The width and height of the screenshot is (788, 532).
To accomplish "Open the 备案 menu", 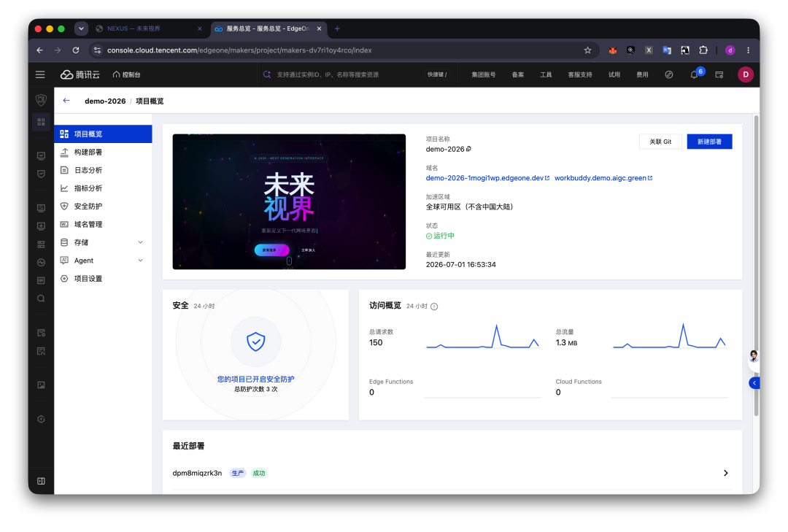I will point(518,74).
